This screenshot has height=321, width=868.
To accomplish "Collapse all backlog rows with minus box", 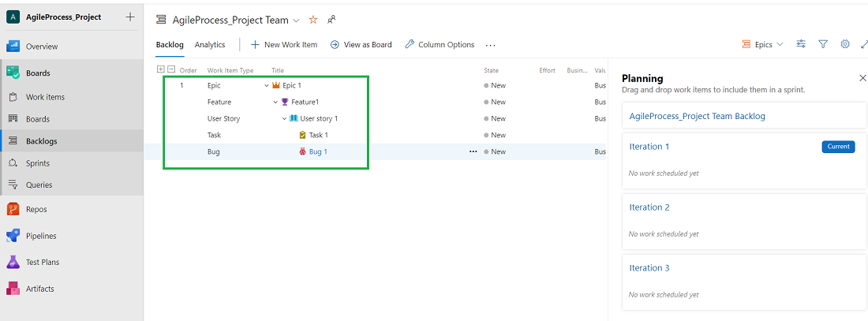I will click(171, 70).
